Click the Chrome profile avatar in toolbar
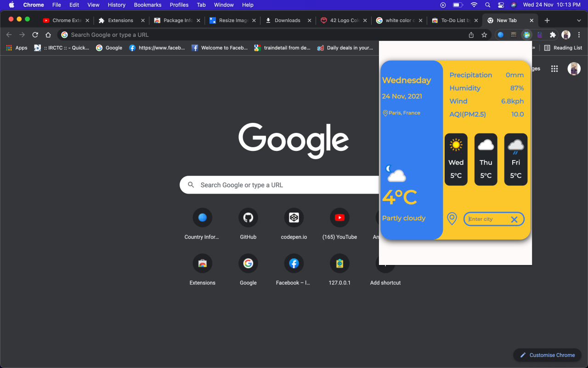This screenshot has height=368, width=588. (x=566, y=35)
